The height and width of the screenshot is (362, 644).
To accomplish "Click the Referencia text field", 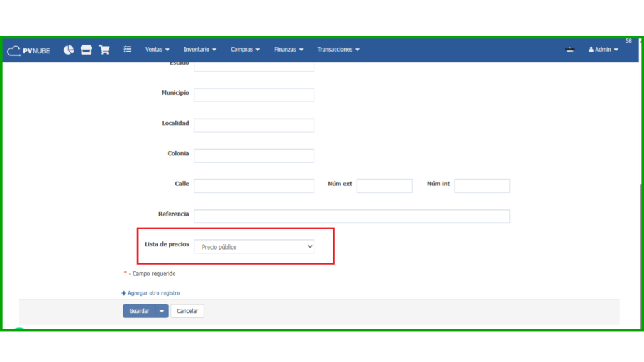I will point(352,216).
